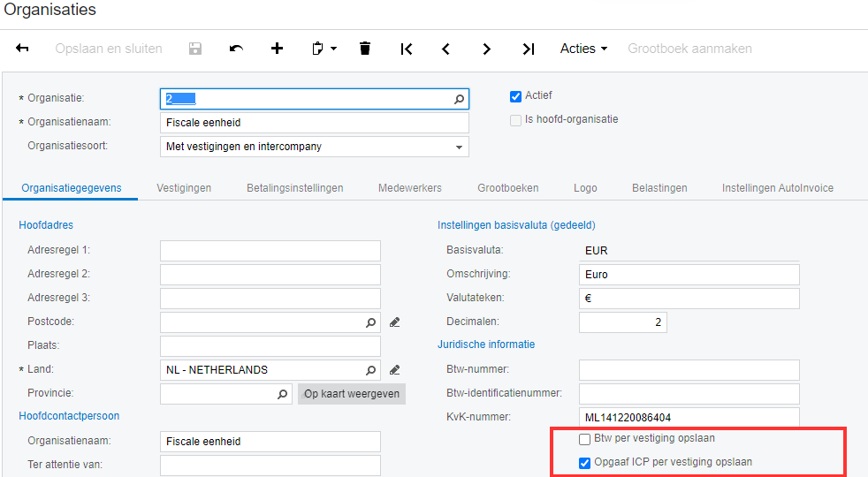Expand the Organisatiesoort dropdown
Screen dimensions: 868x477
[x=459, y=148]
